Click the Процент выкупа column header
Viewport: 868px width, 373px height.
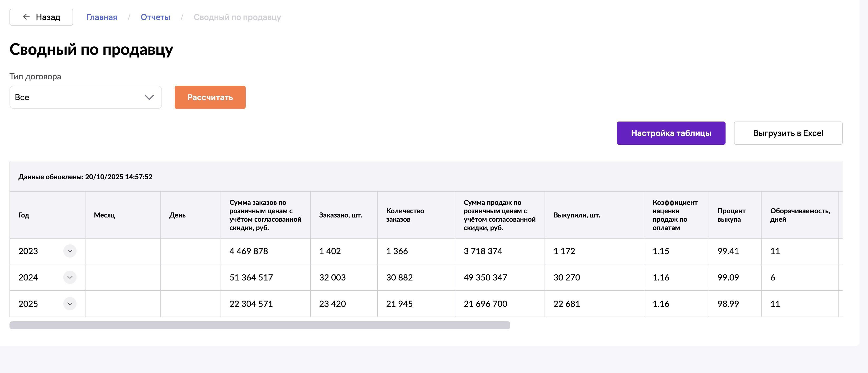click(731, 215)
